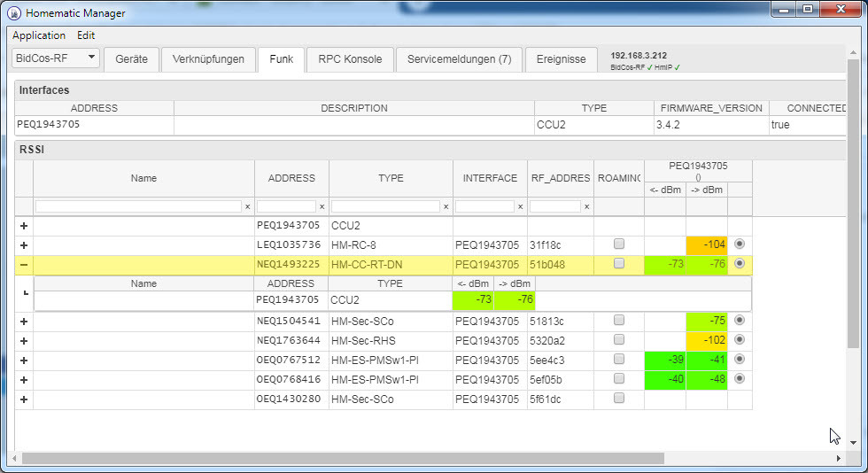Screen dimensions: 868x473
Task: Toggle ROAMING checkbox for HM-Sec-RHS
Action: [x=619, y=339]
